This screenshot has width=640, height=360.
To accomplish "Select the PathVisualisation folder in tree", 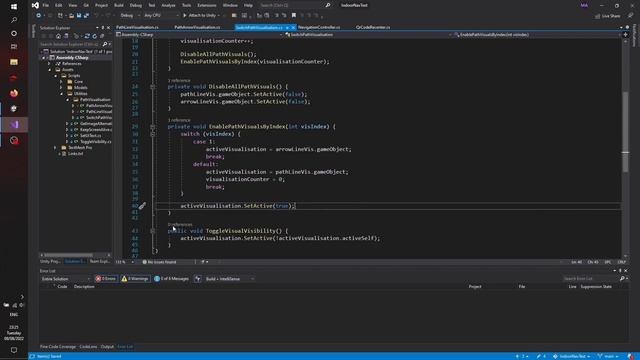I will (x=95, y=100).
